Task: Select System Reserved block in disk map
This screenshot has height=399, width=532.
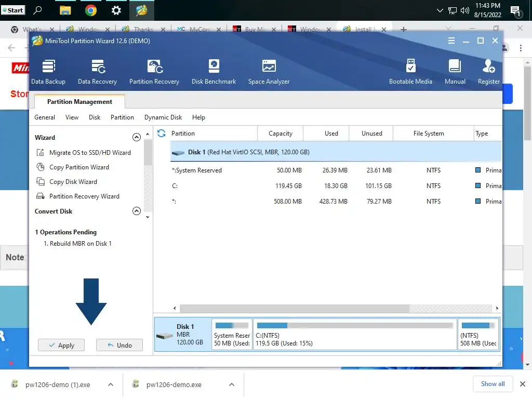Action: tap(232, 334)
